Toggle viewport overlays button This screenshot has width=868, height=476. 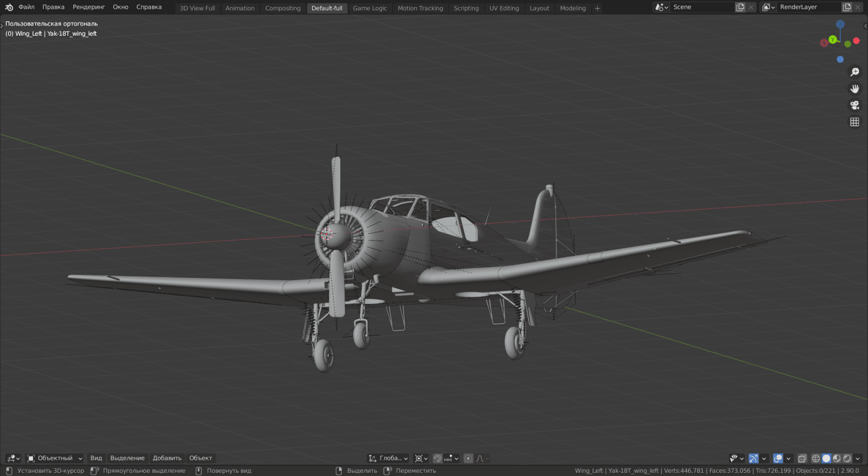[778, 459]
